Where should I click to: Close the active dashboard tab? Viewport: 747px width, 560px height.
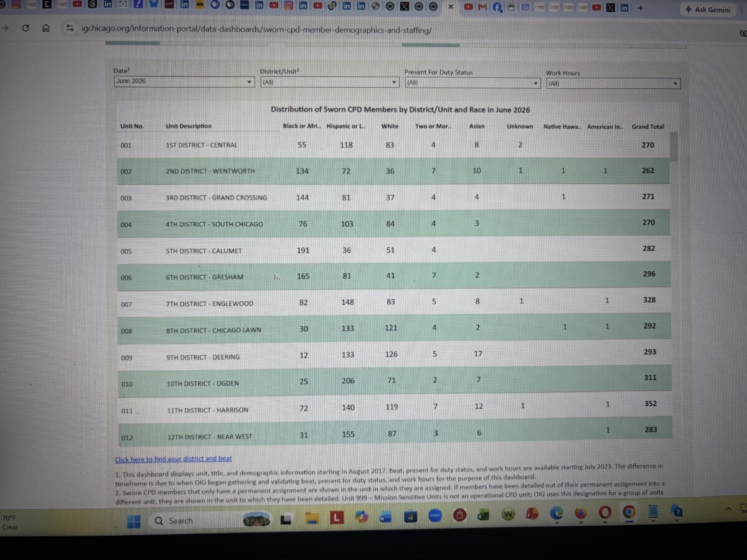pyautogui.click(x=451, y=7)
